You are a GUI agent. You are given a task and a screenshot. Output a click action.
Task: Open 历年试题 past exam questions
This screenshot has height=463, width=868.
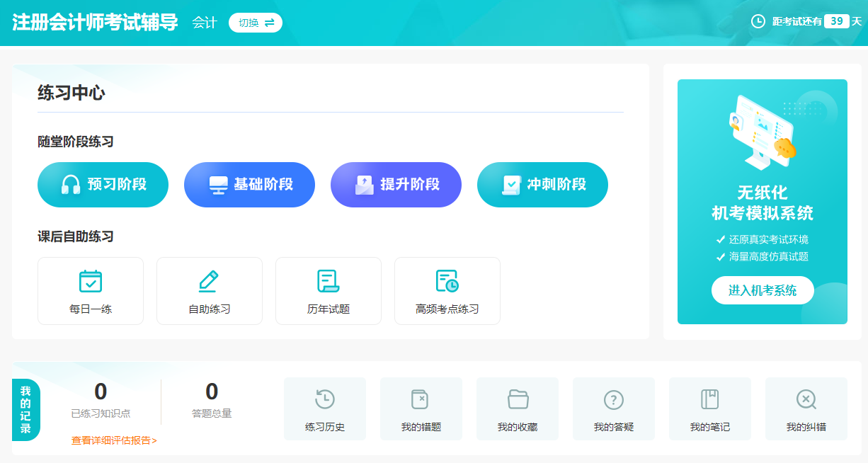[328, 290]
